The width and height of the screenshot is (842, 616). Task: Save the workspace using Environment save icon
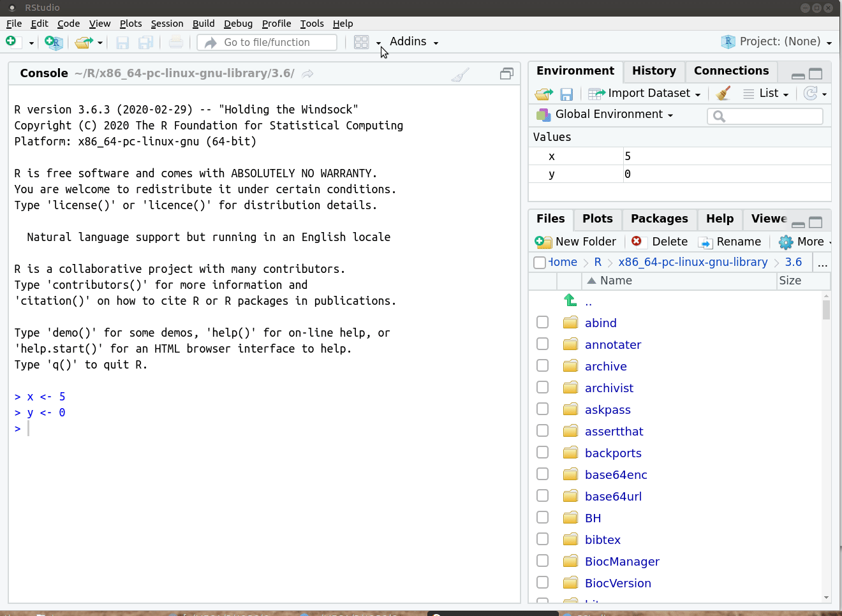(x=566, y=94)
